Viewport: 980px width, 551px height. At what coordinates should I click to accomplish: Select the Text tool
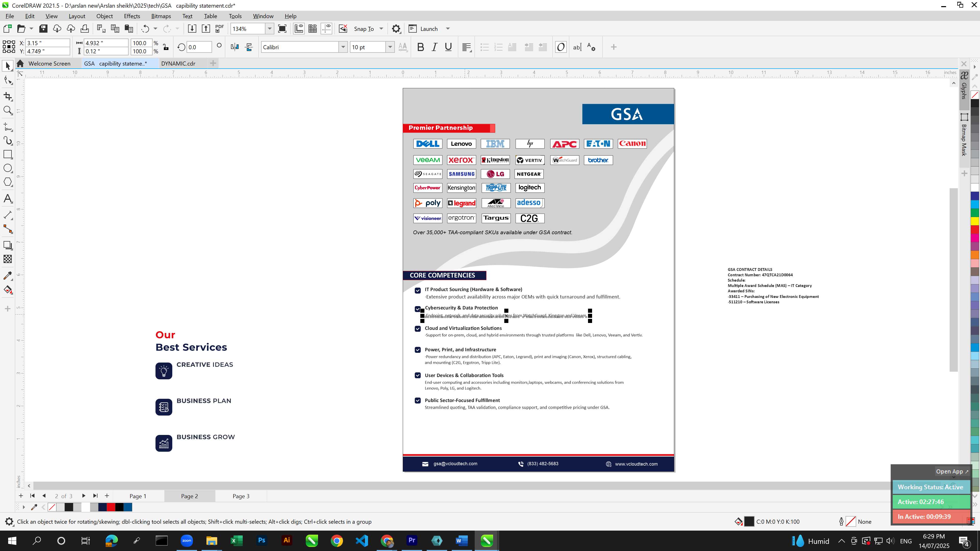8,198
